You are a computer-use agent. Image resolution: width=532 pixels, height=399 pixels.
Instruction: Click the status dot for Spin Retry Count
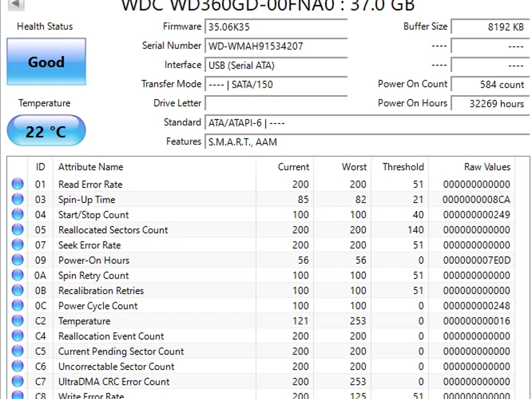point(17,275)
